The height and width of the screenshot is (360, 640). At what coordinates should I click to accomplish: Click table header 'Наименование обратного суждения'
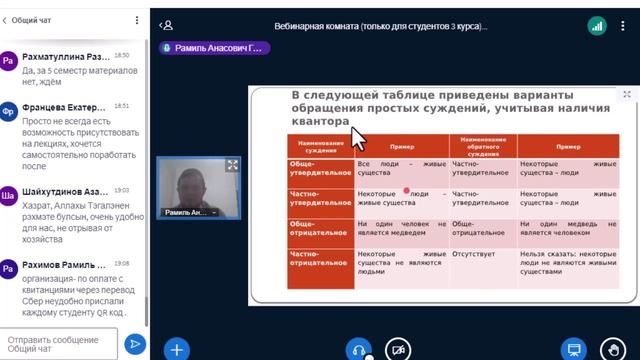tap(483, 147)
